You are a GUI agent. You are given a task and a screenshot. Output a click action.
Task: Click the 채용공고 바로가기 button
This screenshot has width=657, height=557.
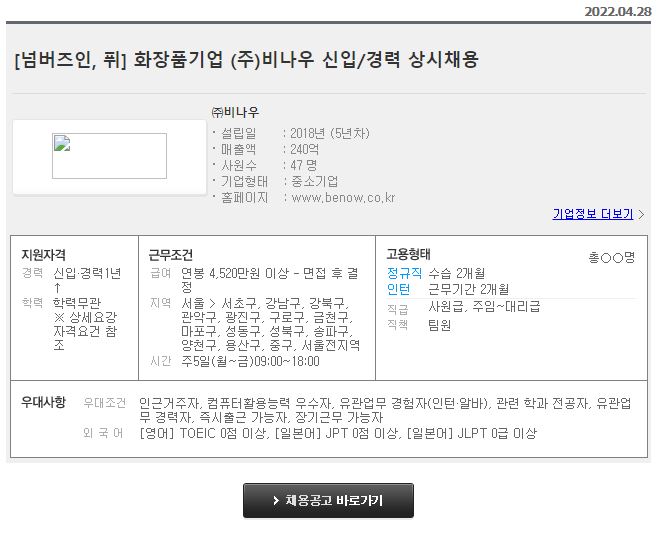point(328,500)
